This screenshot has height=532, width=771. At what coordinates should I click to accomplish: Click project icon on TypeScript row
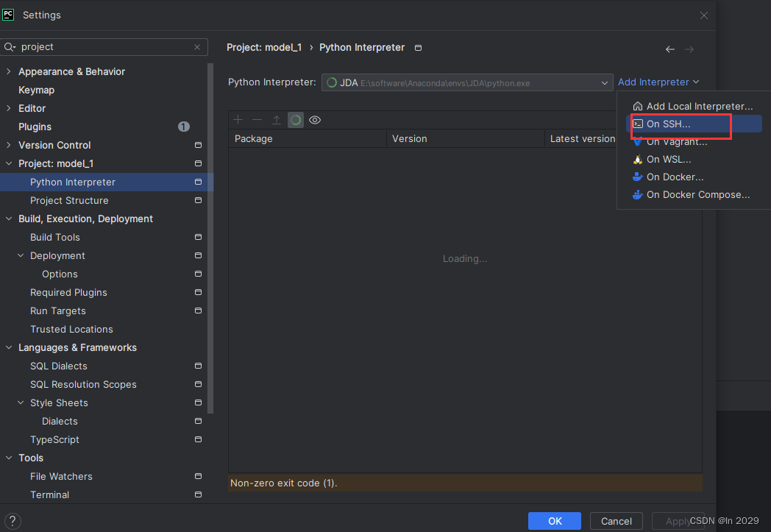(x=198, y=439)
